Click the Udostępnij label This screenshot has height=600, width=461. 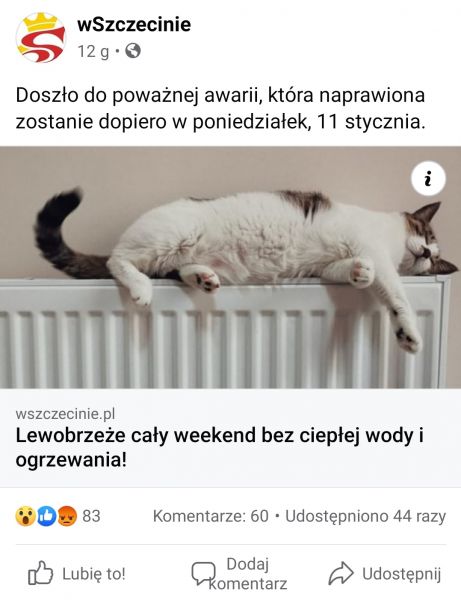coord(401,574)
